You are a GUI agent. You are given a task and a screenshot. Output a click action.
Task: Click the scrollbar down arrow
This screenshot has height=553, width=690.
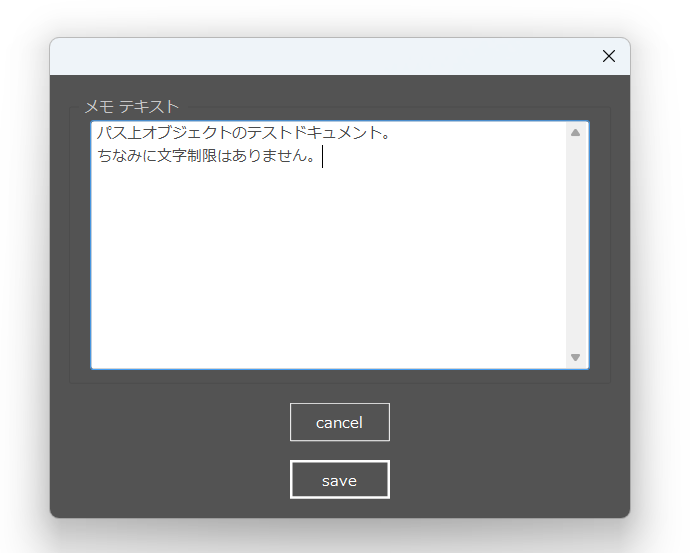[575, 357]
